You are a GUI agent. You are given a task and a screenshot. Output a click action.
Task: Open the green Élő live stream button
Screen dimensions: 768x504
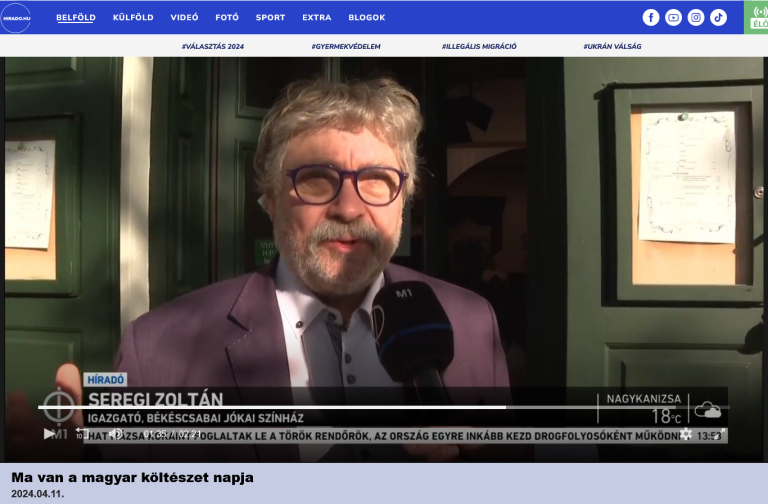point(758,17)
